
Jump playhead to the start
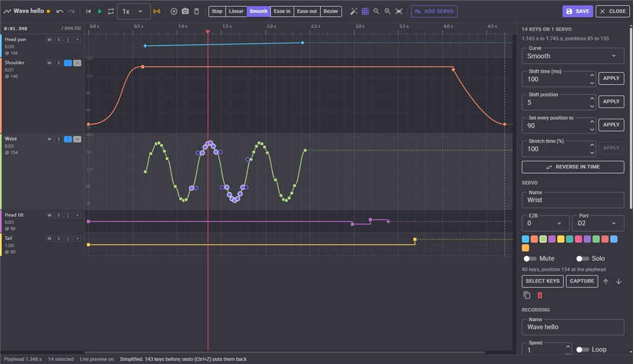(88, 11)
